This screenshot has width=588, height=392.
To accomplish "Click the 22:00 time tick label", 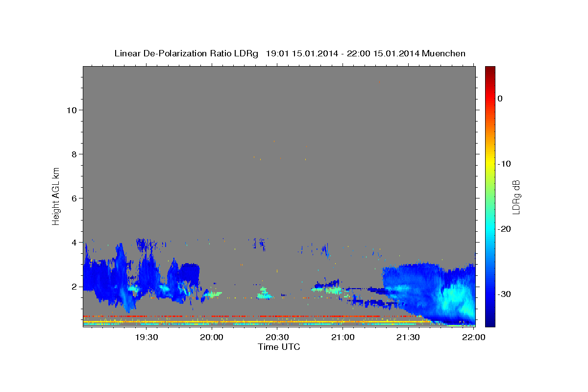I will [x=474, y=337].
